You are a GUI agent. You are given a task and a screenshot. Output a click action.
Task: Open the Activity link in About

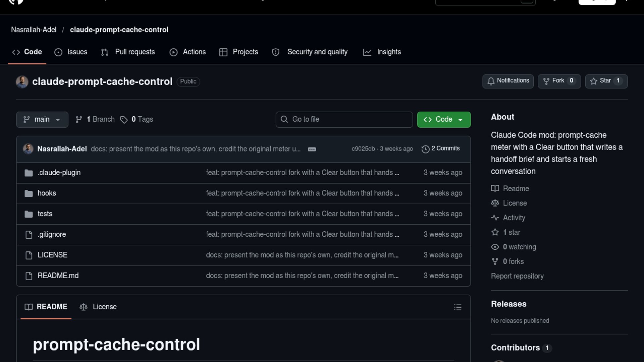pos(508,218)
